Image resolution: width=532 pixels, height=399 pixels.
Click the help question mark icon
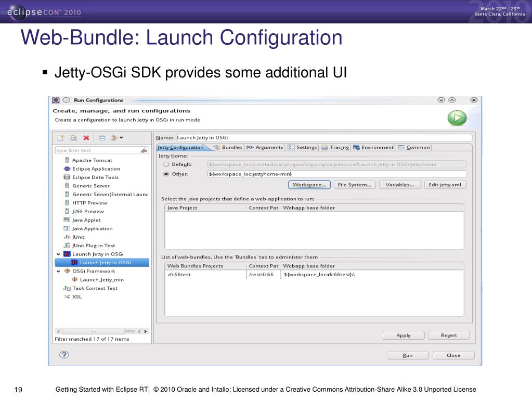64,355
